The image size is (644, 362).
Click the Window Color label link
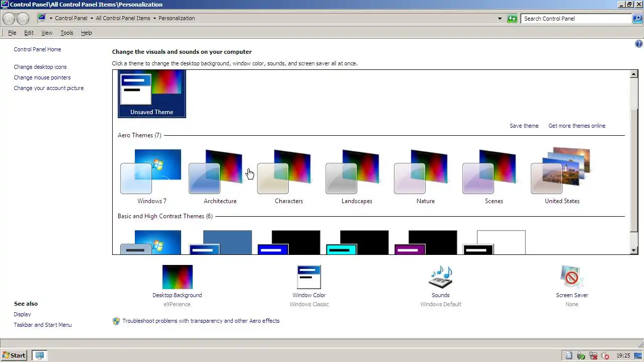click(x=309, y=295)
